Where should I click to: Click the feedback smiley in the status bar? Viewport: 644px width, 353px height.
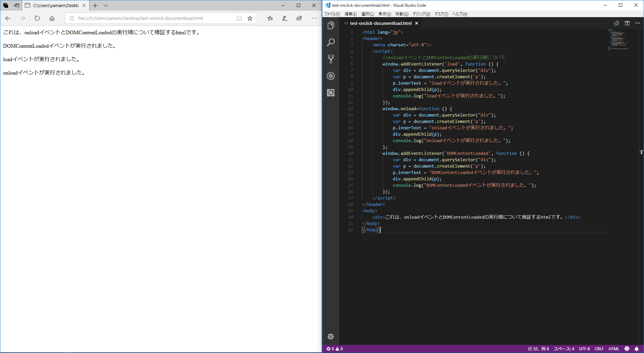[x=627, y=349]
